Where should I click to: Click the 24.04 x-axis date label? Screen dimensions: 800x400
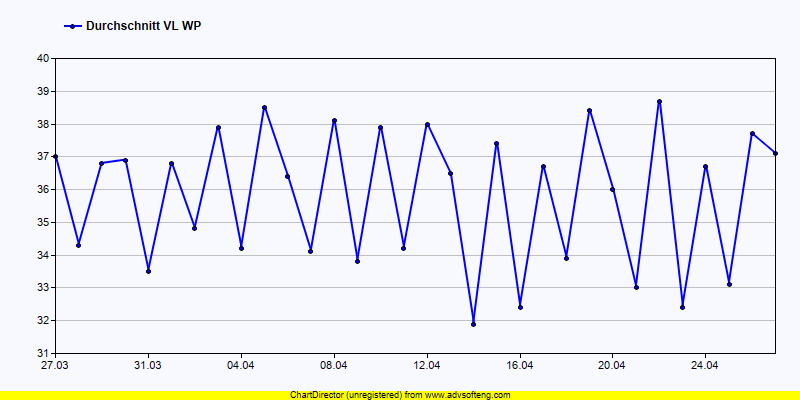pyautogui.click(x=705, y=366)
